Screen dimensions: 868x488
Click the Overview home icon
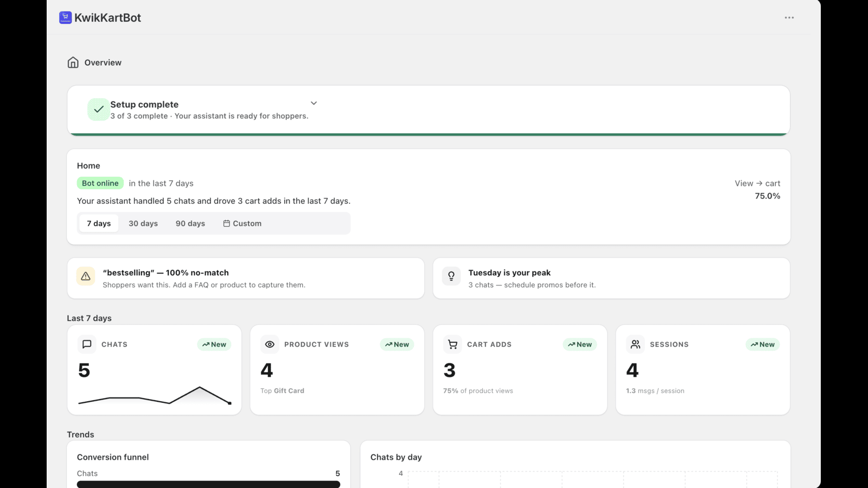tap(73, 62)
